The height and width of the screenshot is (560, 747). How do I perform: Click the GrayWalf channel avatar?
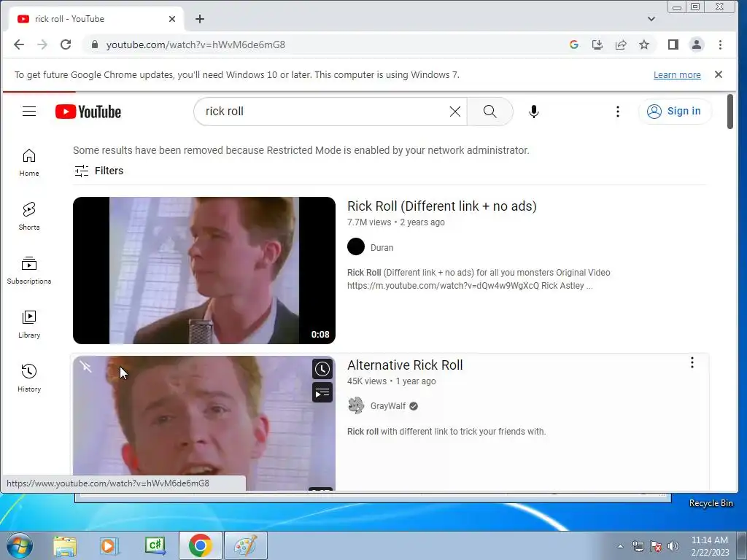click(x=356, y=405)
